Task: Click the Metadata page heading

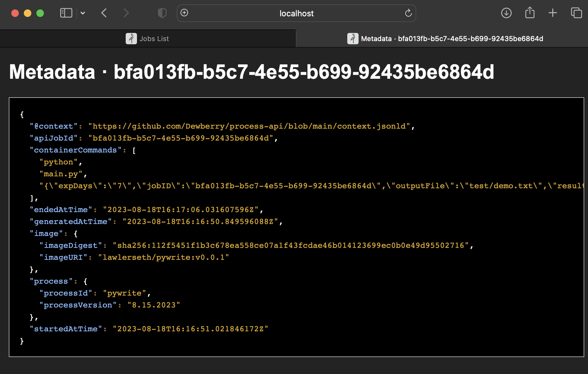Action: click(251, 72)
